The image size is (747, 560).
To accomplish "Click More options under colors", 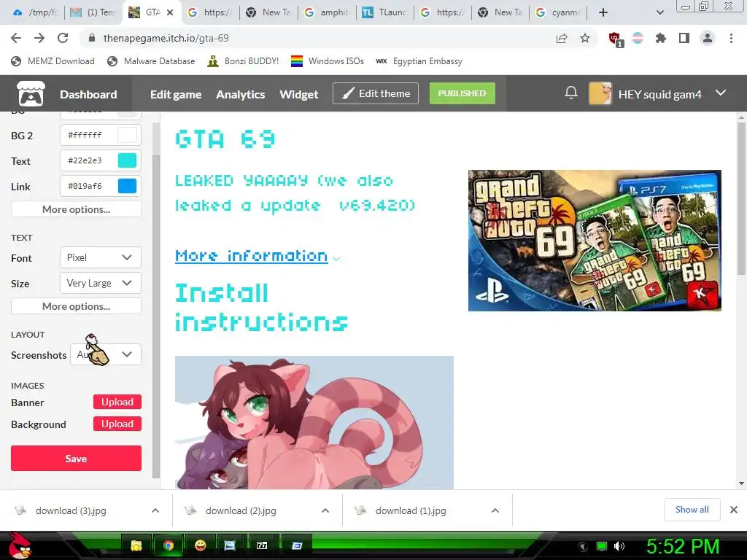I will [76, 209].
